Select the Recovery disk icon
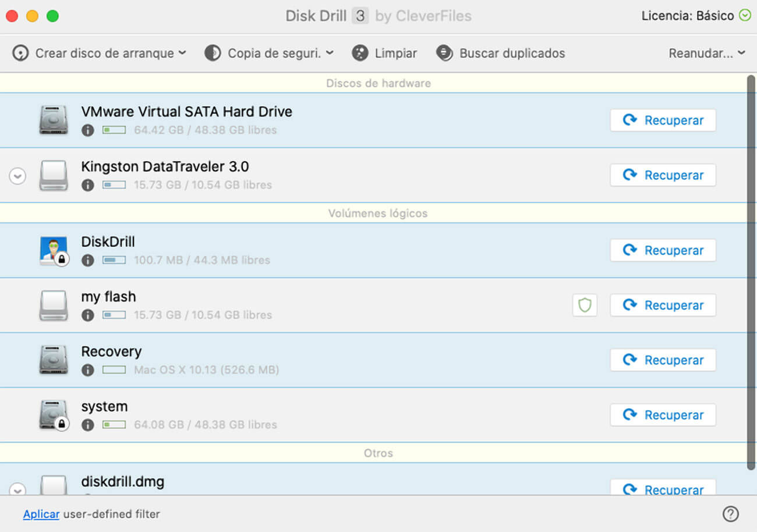 coord(54,360)
